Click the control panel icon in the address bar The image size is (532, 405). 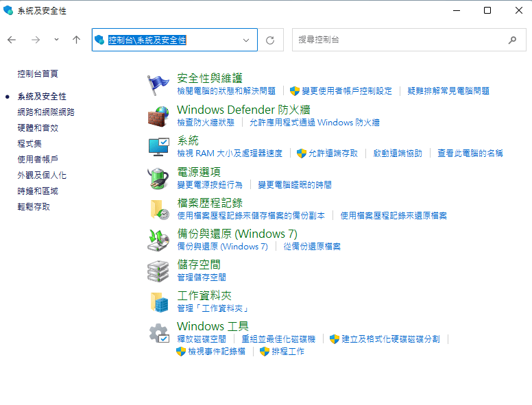[99, 40]
